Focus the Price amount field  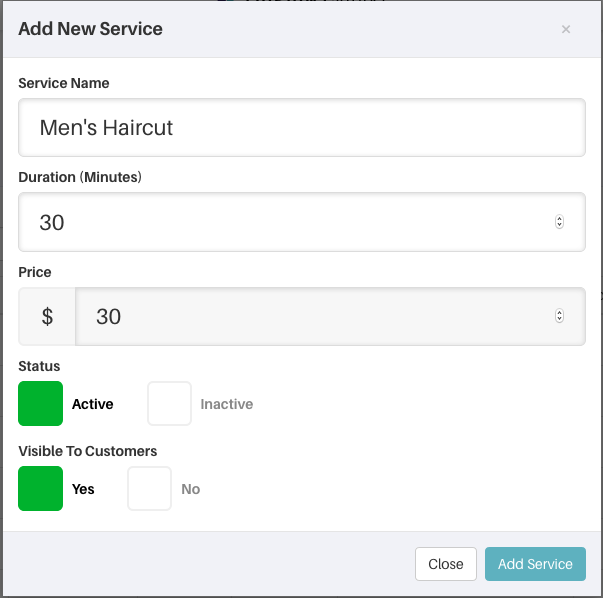pos(330,316)
